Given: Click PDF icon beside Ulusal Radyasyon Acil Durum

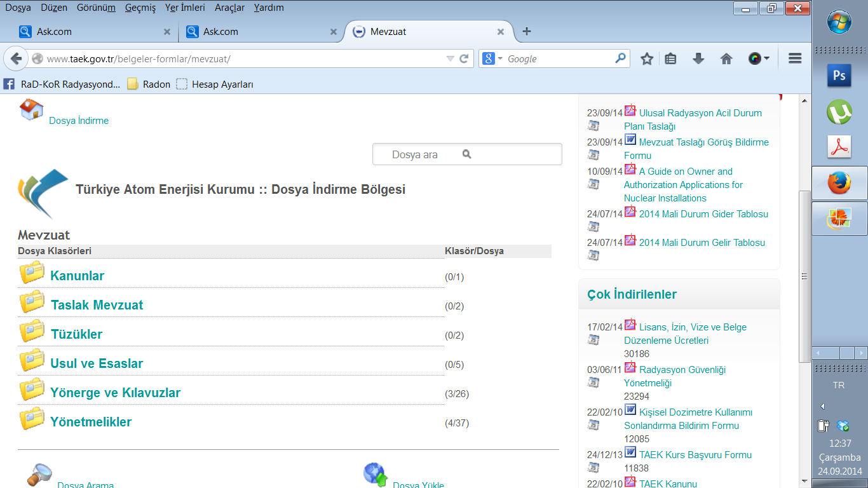Looking at the screenshot, I should pos(630,111).
